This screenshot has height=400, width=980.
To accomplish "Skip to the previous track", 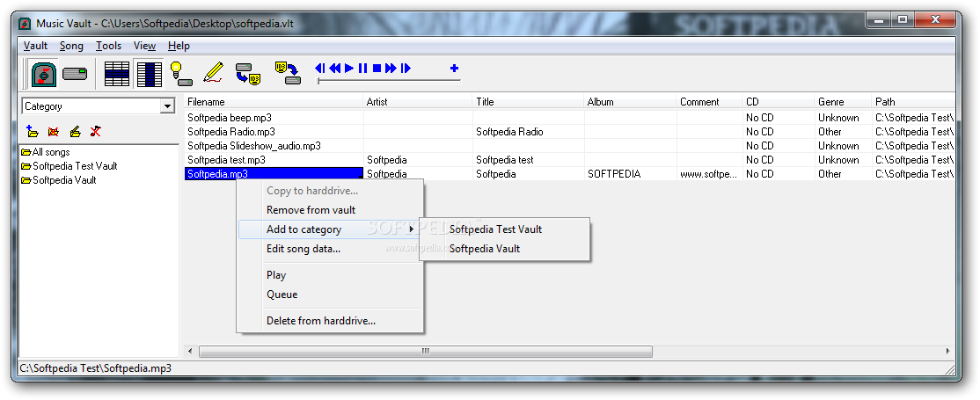I will click(320, 68).
